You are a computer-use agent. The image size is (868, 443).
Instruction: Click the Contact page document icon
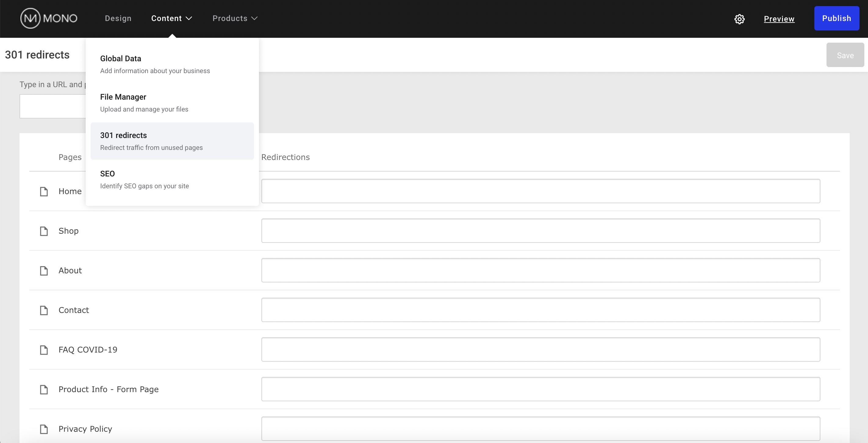(44, 310)
